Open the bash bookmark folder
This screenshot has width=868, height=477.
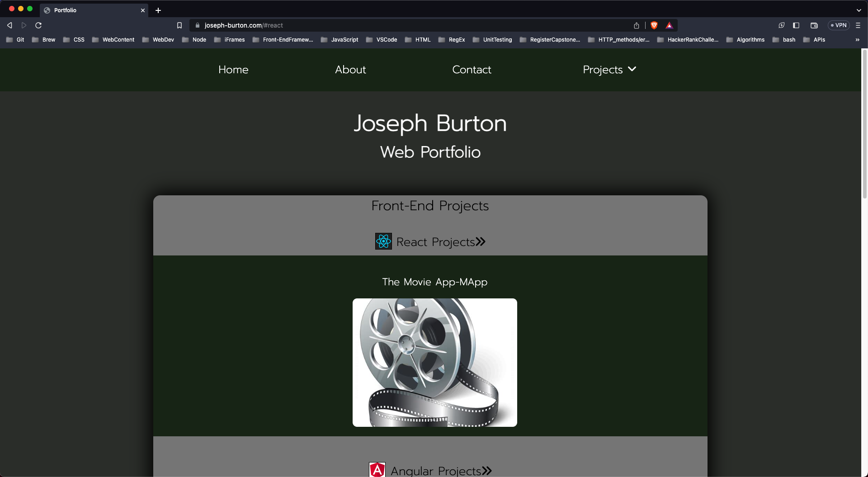784,40
